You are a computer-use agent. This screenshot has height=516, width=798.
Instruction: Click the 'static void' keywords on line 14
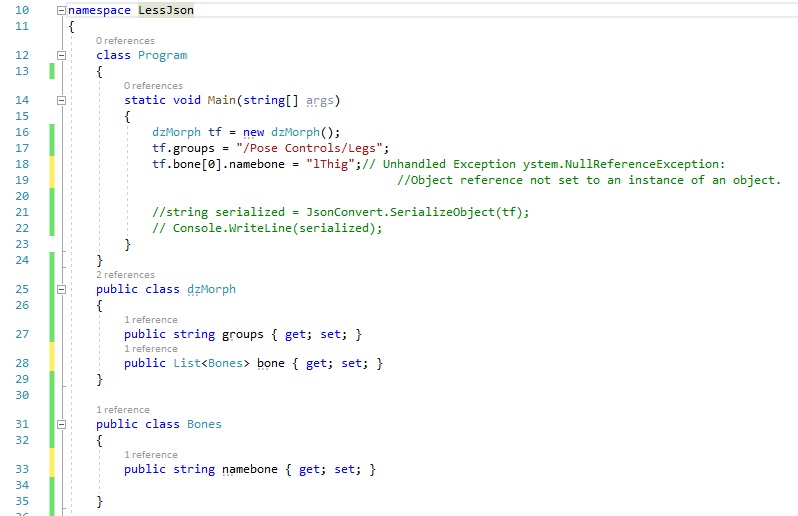(x=162, y=100)
